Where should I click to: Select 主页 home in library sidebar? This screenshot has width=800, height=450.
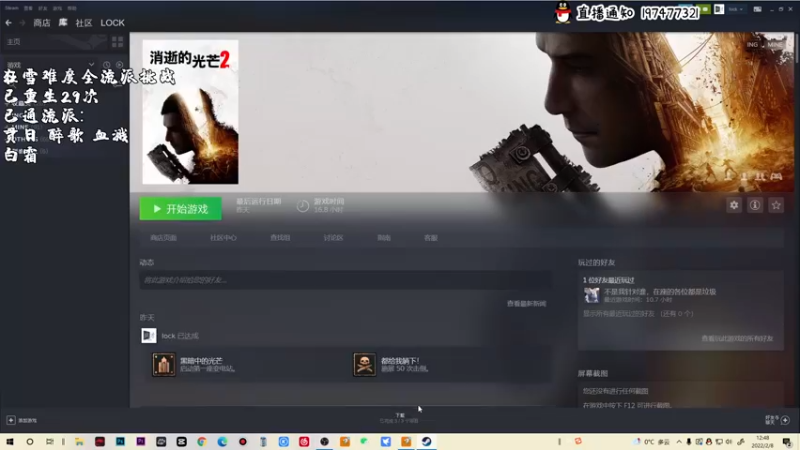tap(14, 42)
